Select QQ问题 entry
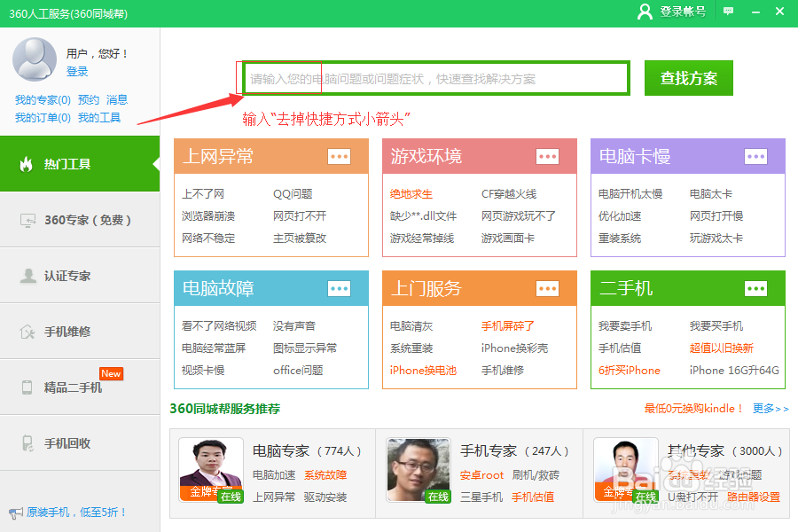 (x=293, y=194)
